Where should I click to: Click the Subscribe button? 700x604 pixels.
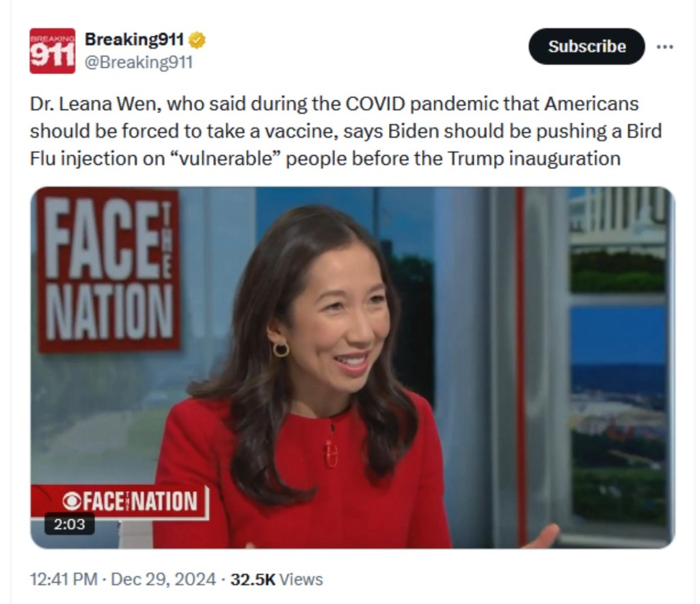click(x=587, y=47)
